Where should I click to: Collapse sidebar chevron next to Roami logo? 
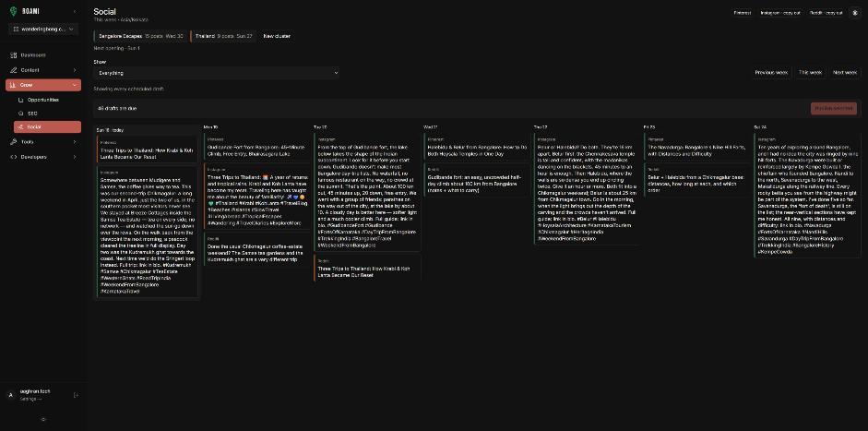75,12
